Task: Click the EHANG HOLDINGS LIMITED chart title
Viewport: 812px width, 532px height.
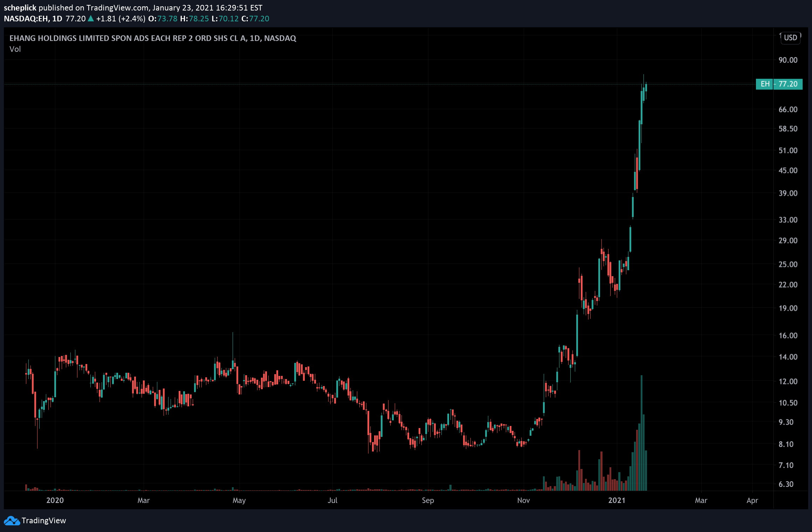Action: click(x=153, y=38)
